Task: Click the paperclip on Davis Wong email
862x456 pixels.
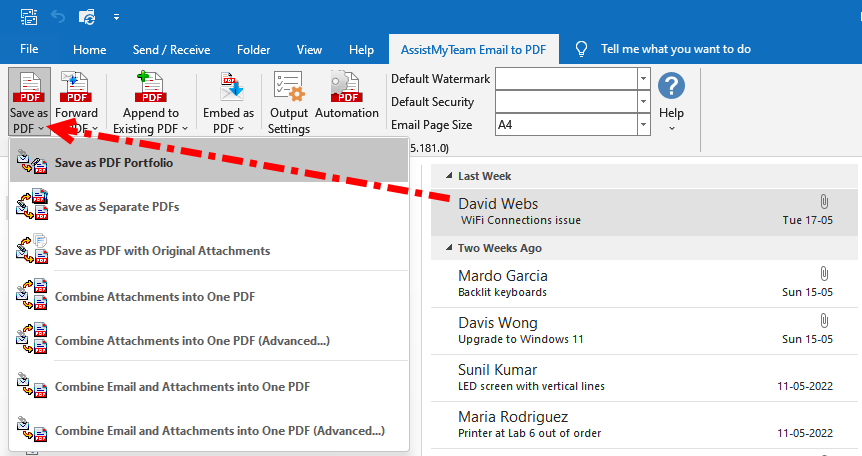Action: pyautogui.click(x=824, y=321)
